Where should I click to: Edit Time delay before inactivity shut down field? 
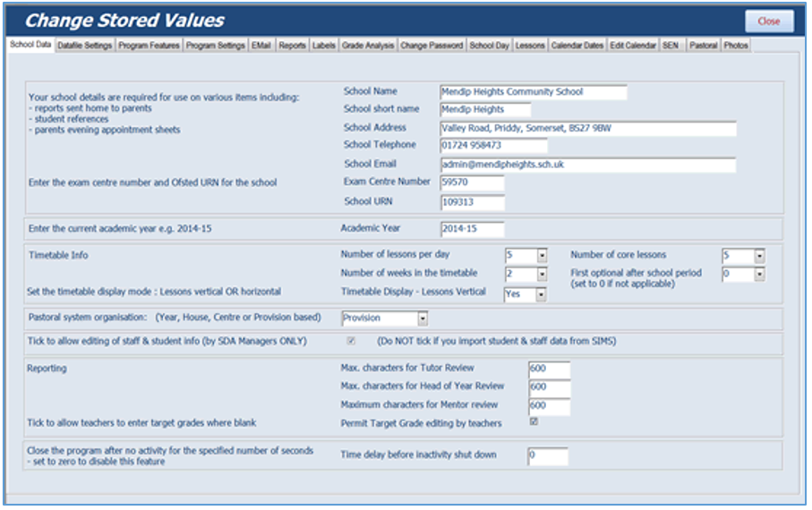[x=548, y=456]
